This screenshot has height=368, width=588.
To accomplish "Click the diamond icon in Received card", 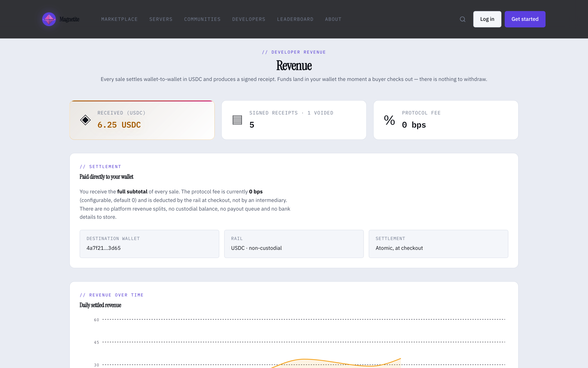I will tap(85, 120).
